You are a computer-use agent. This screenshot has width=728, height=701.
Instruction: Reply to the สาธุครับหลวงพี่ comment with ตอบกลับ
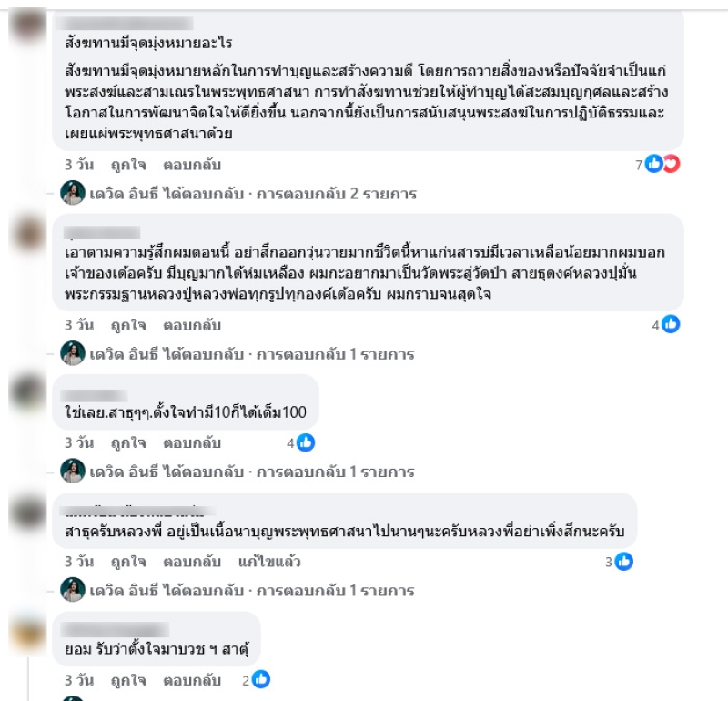192,562
